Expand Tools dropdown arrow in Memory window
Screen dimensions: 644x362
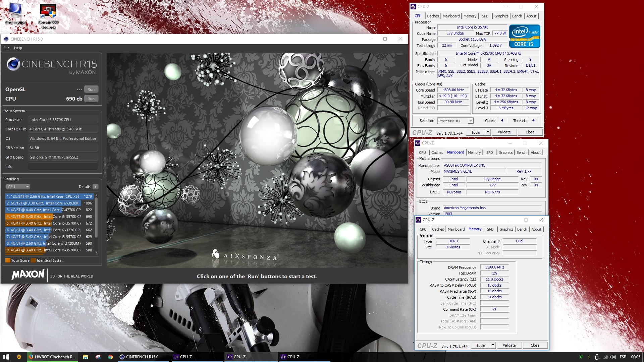[493, 345]
